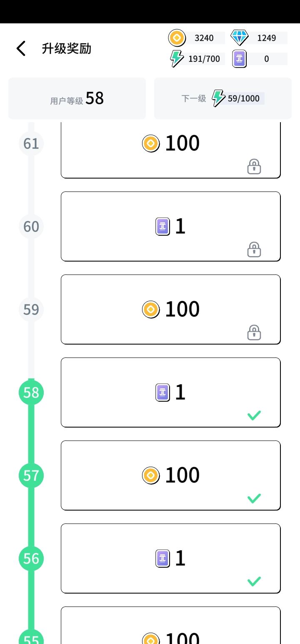Tap the level 57 timeline marker
Screen dimensions: 300x644
[x=31, y=475]
